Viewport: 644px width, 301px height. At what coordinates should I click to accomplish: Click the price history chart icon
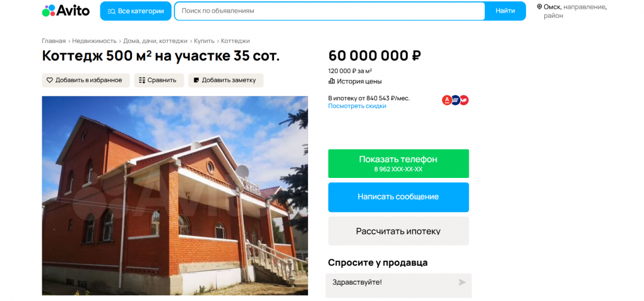pyautogui.click(x=331, y=81)
